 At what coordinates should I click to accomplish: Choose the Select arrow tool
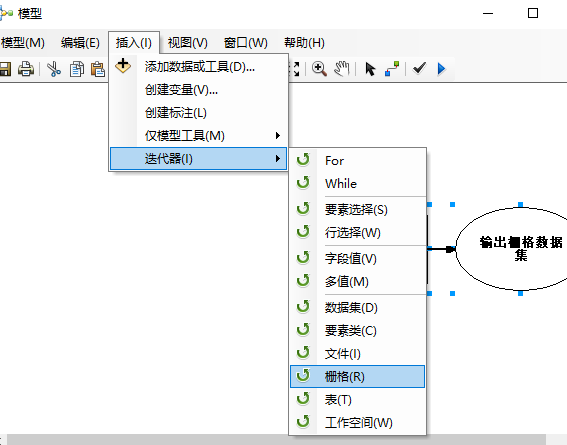point(370,69)
